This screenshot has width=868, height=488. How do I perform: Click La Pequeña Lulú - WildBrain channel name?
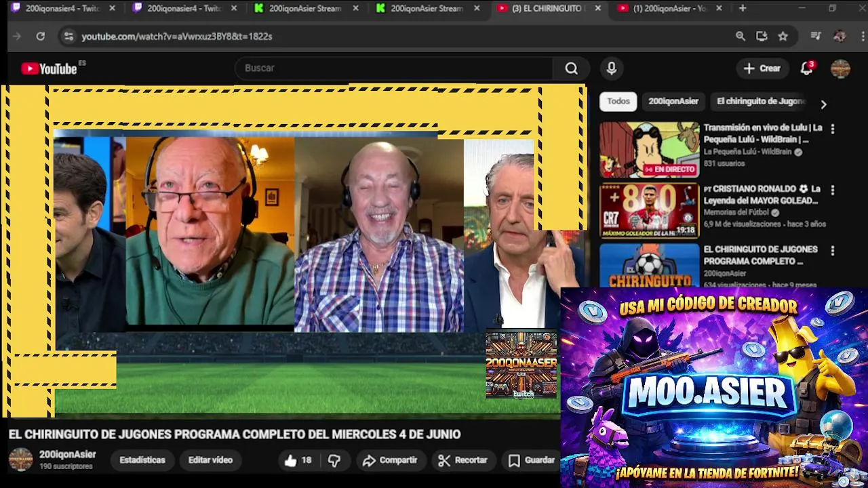[747, 152]
